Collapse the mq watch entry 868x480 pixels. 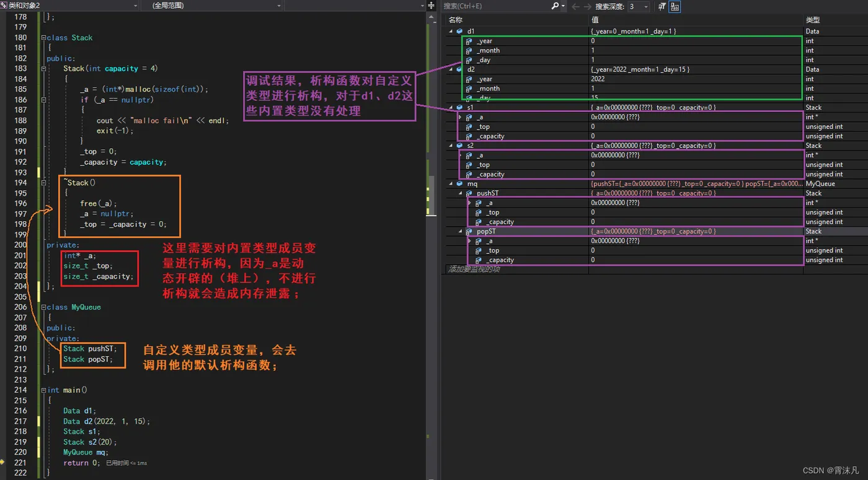[x=451, y=184]
